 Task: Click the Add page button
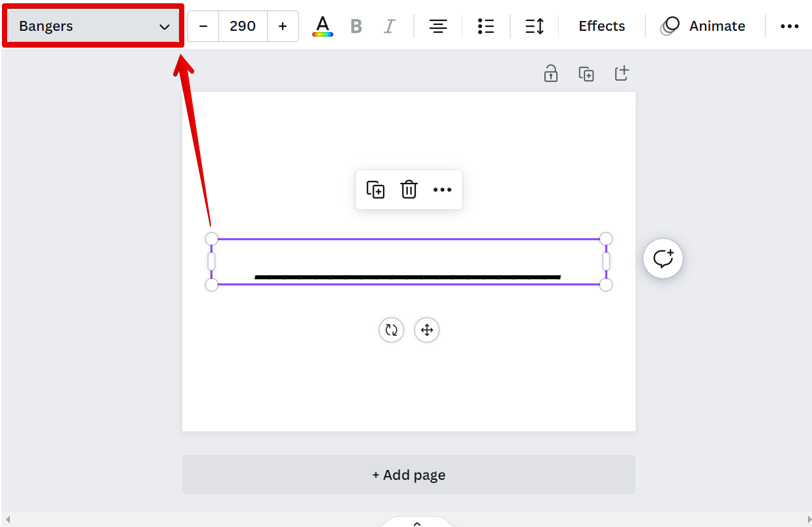pyautogui.click(x=409, y=475)
